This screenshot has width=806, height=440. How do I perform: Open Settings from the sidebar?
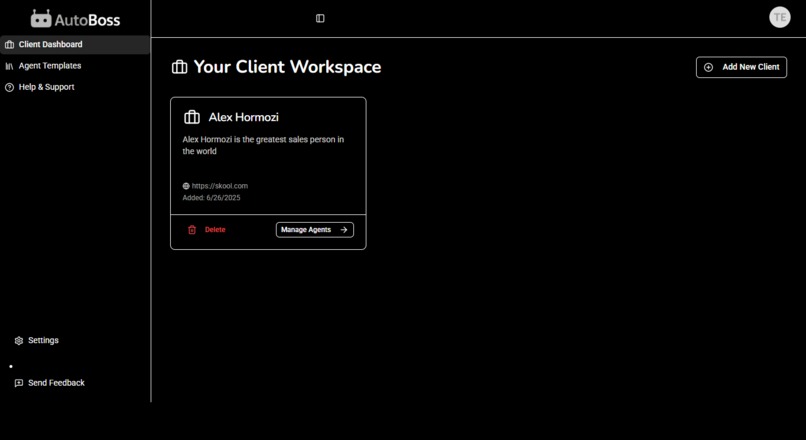tap(43, 340)
